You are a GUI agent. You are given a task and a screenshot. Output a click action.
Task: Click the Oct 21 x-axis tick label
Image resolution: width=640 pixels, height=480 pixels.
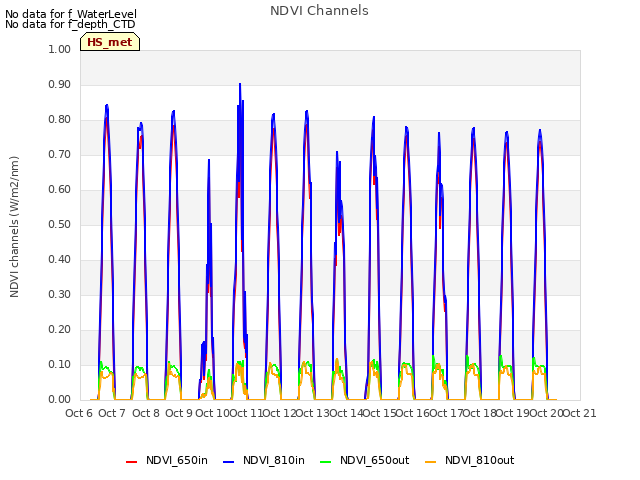(580, 413)
